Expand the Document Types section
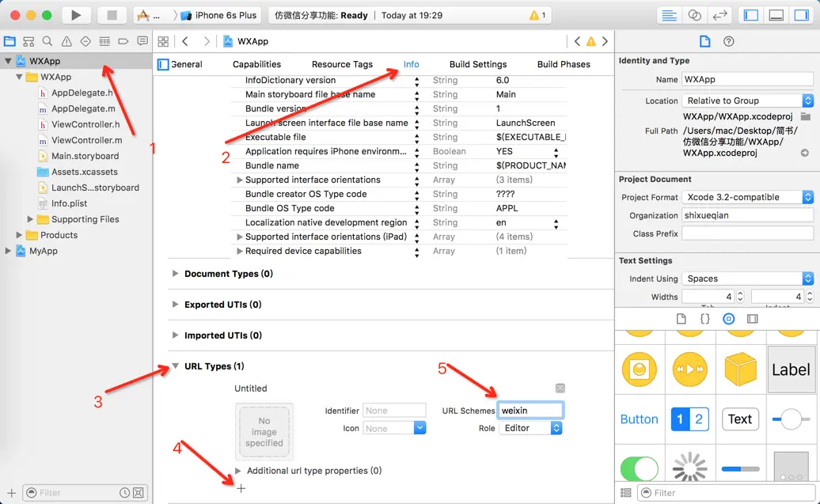This screenshot has height=504, width=820. click(175, 274)
